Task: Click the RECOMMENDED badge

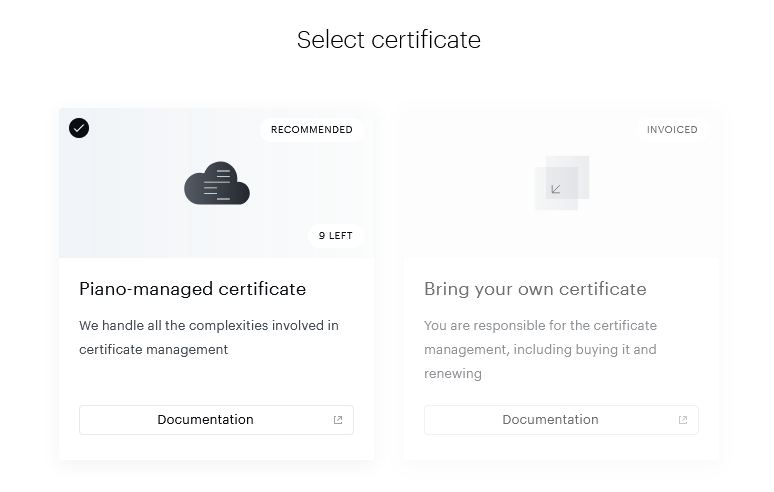Action: click(311, 130)
